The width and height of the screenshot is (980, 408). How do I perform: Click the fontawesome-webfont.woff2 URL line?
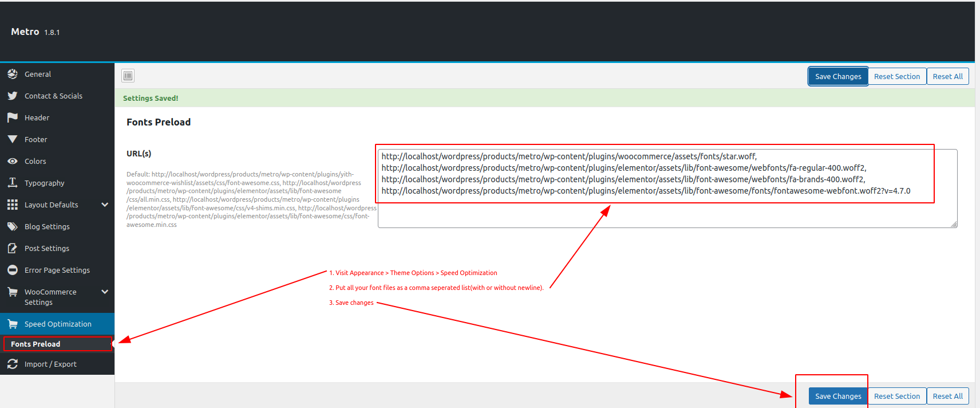(x=646, y=191)
